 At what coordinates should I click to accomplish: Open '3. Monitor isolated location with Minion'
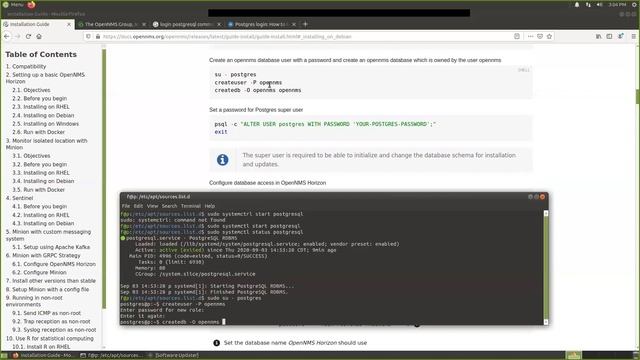pos(47,144)
